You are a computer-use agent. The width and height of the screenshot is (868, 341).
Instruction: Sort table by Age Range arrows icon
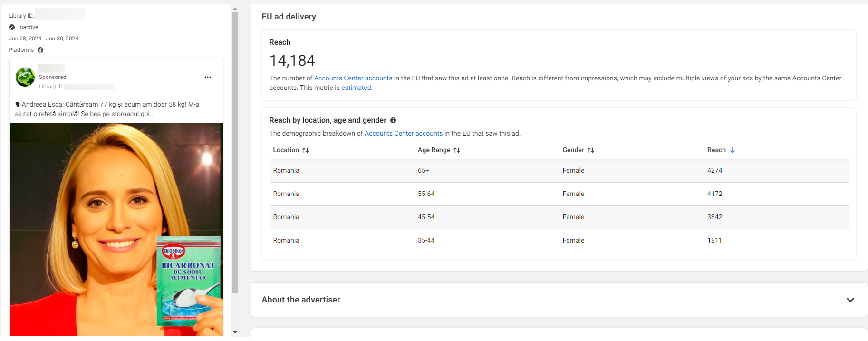coord(457,150)
